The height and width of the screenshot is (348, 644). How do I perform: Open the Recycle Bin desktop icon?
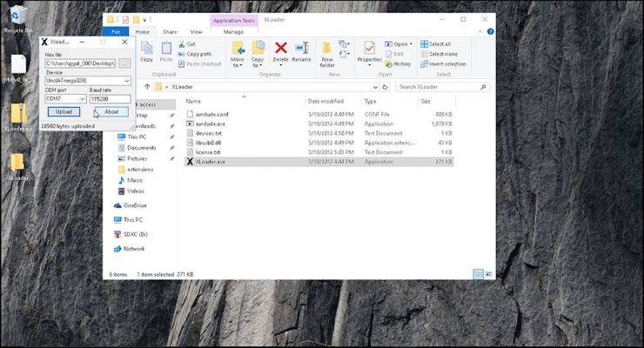point(17,20)
